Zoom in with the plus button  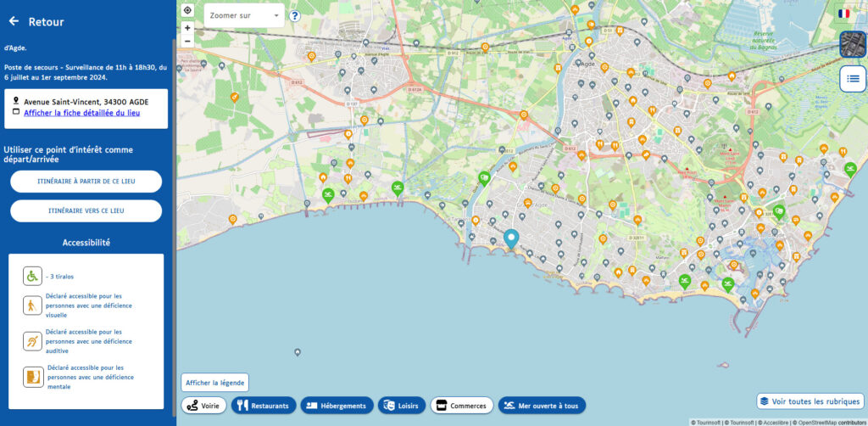[187, 27]
